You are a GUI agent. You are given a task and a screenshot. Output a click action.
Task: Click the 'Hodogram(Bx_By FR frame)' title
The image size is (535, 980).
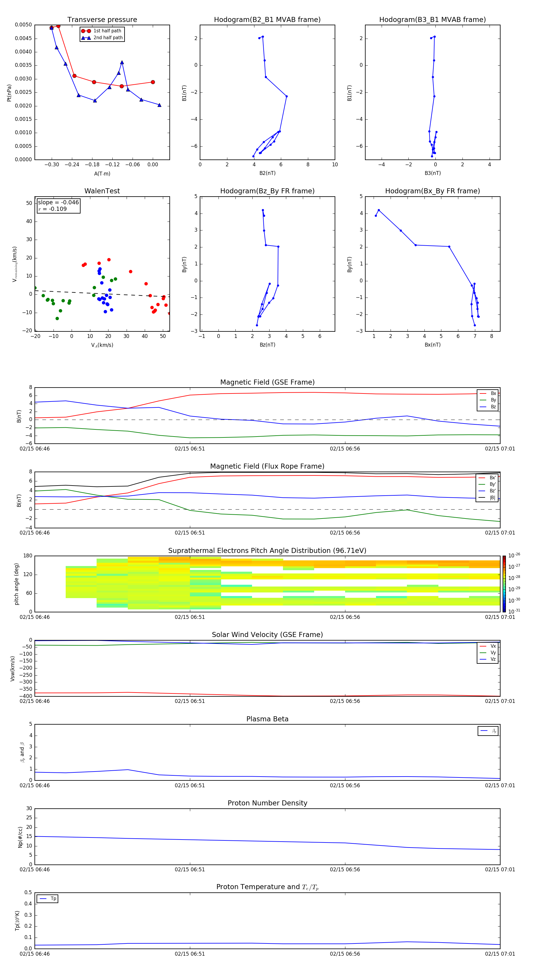[432, 191]
